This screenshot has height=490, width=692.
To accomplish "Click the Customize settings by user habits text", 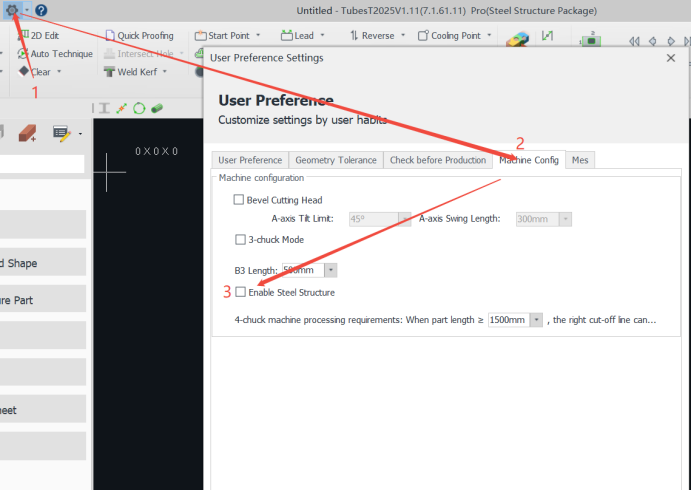I will point(303,120).
